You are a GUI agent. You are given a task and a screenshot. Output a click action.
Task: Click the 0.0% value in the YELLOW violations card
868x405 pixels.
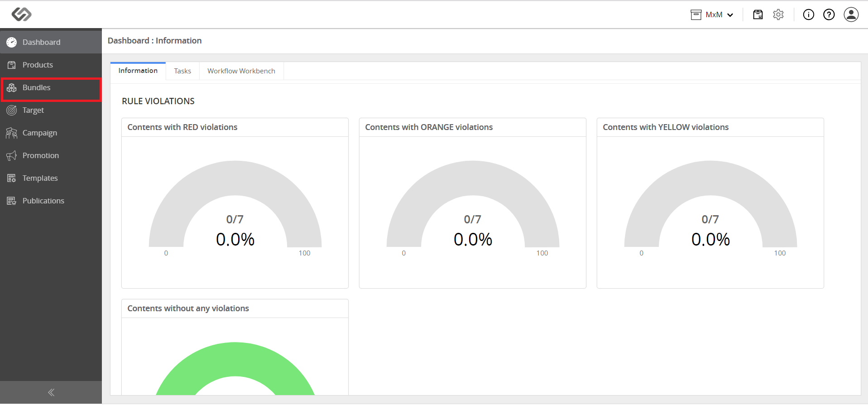[710, 239]
